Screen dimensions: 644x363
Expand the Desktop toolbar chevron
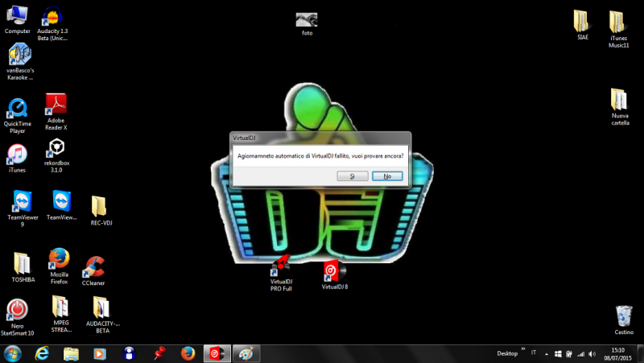pyautogui.click(x=522, y=349)
